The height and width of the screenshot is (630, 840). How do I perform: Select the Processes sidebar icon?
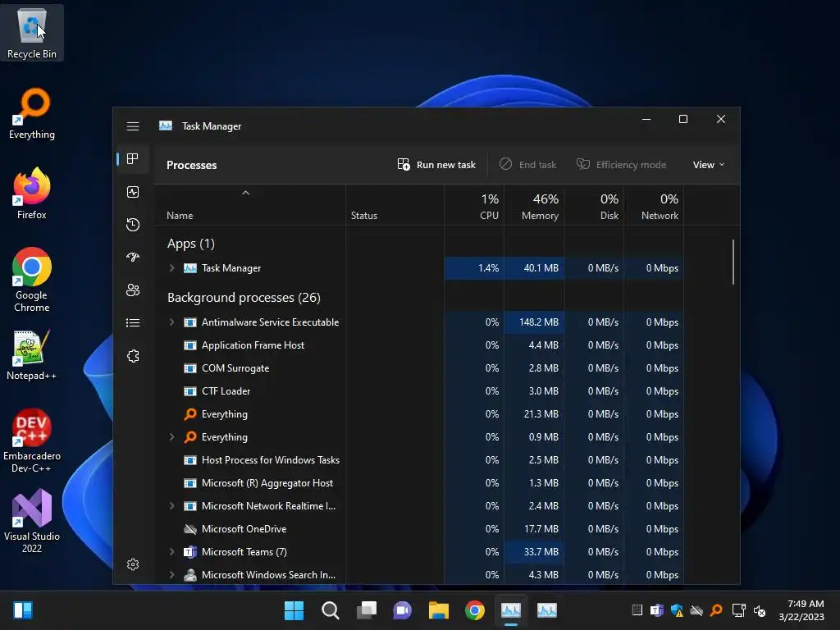(x=133, y=158)
